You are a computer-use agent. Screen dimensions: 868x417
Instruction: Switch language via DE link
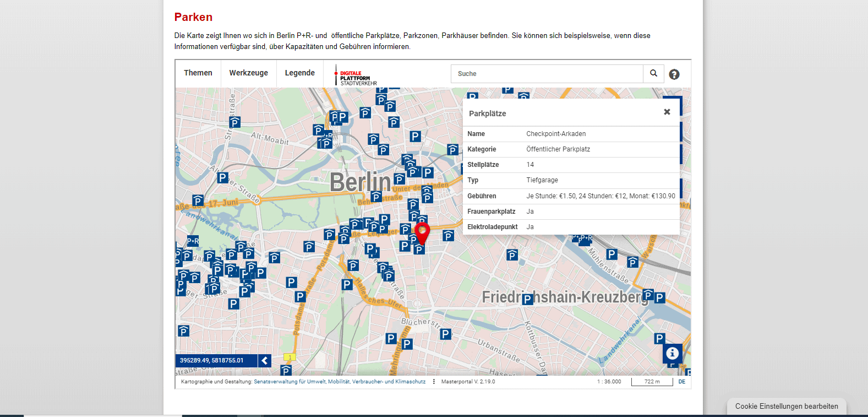pyautogui.click(x=681, y=382)
